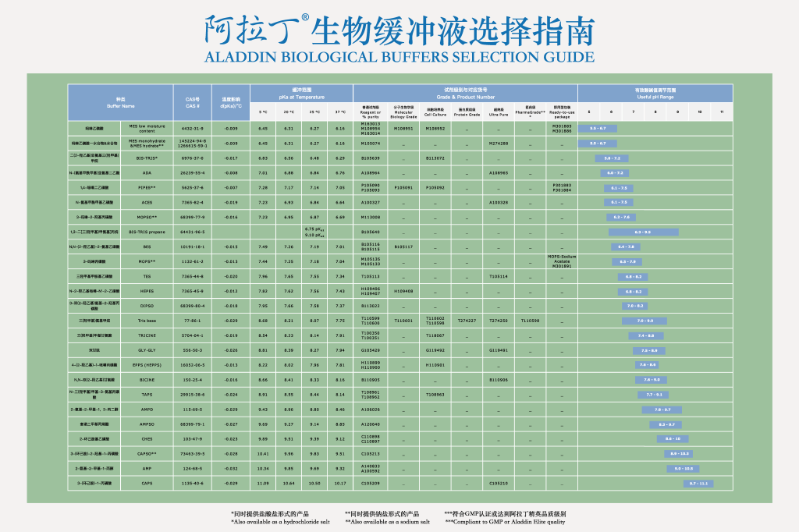Click the 'GLY-GLY' buffer name

coord(147,350)
